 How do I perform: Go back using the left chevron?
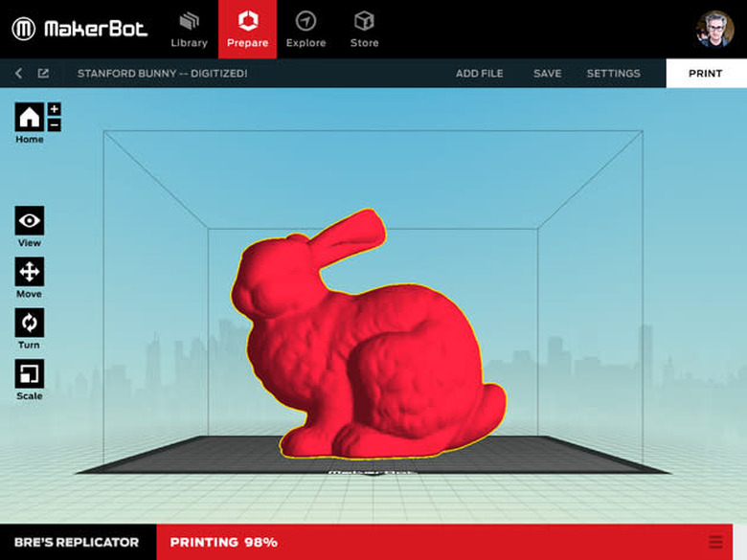click(x=18, y=74)
